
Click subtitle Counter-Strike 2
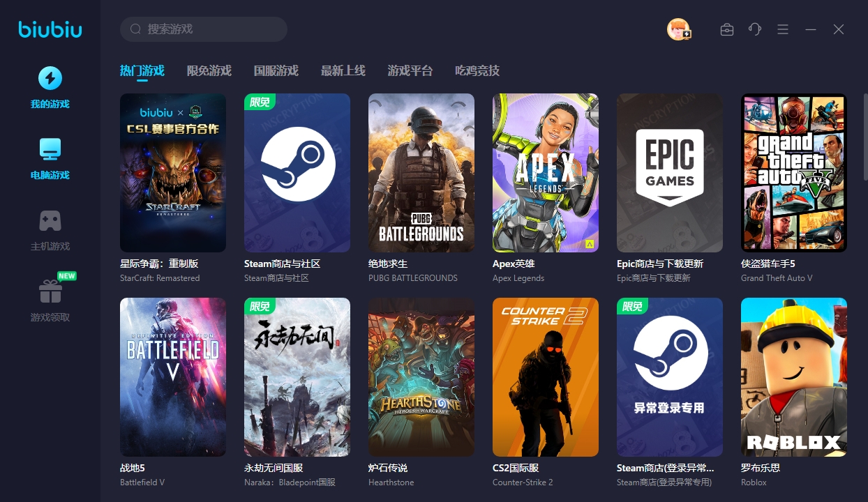pyautogui.click(x=523, y=482)
